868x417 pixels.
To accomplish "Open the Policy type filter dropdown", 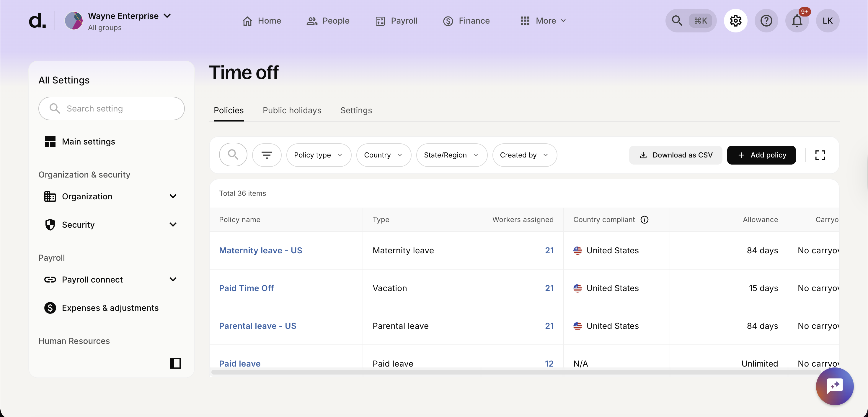I will tap(319, 155).
